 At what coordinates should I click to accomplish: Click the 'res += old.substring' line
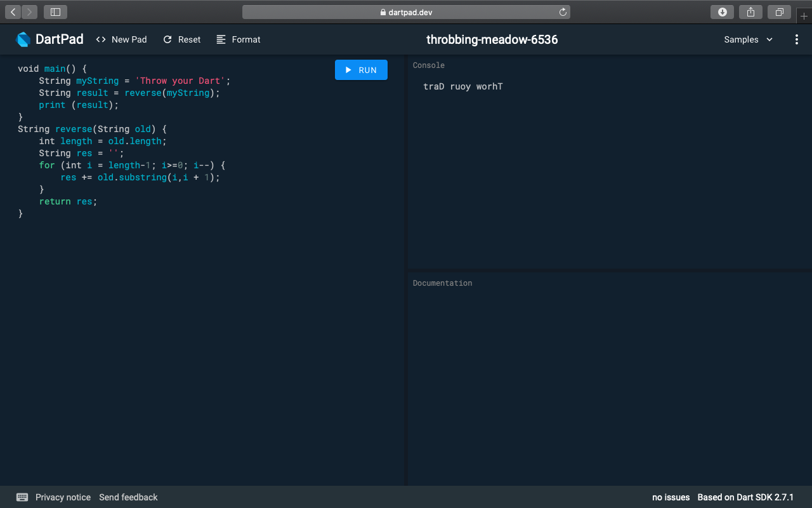coord(140,177)
